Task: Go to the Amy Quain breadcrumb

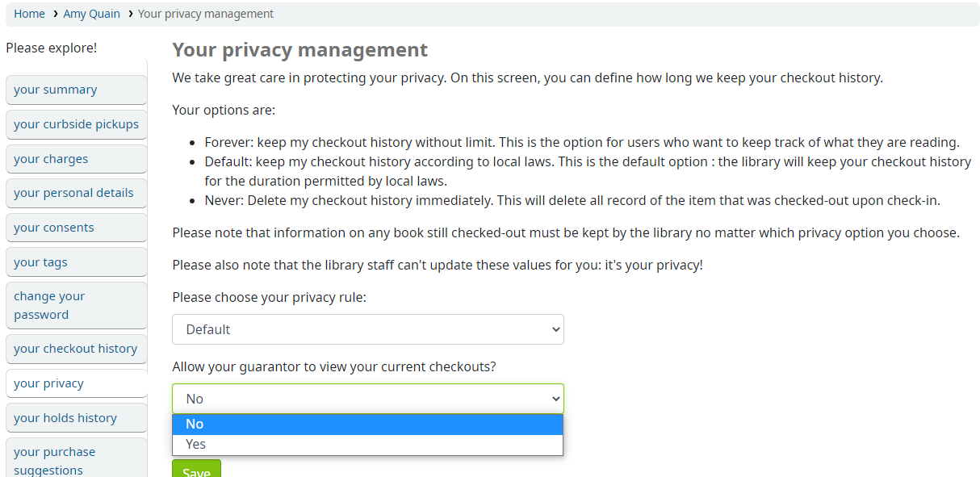Action: [x=92, y=14]
